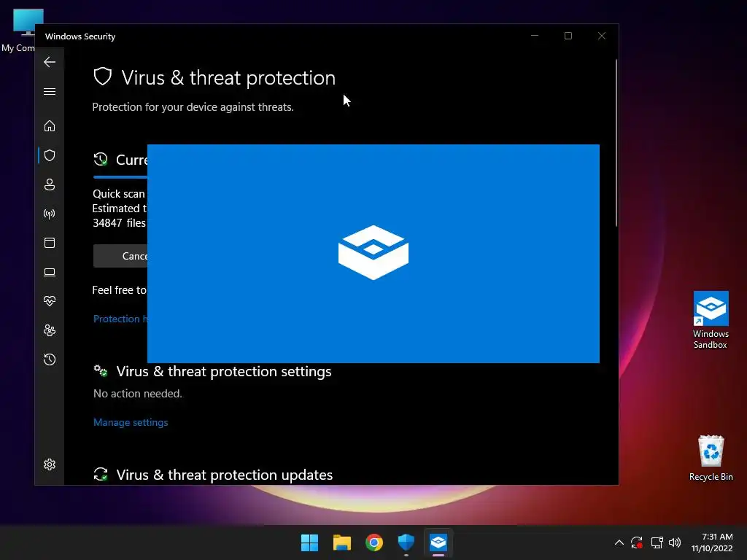This screenshot has width=747, height=560.
Task: Open App & browser control in sidebar
Action: click(50, 243)
